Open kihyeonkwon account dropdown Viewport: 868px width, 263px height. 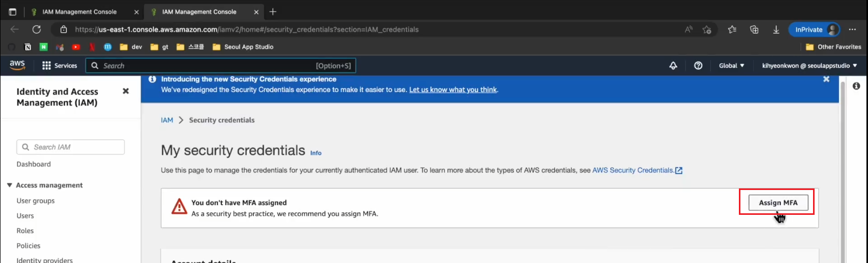[x=809, y=66]
